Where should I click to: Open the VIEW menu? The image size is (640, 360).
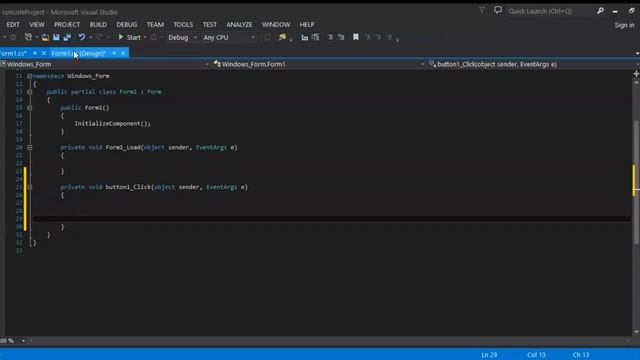pos(37,24)
